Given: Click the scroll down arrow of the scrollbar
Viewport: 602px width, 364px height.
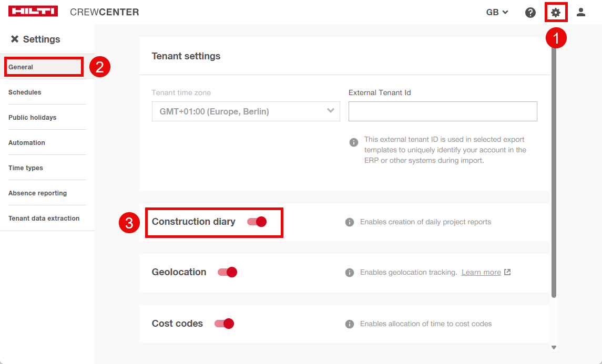Looking at the screenshot, I should click(554, 347).
